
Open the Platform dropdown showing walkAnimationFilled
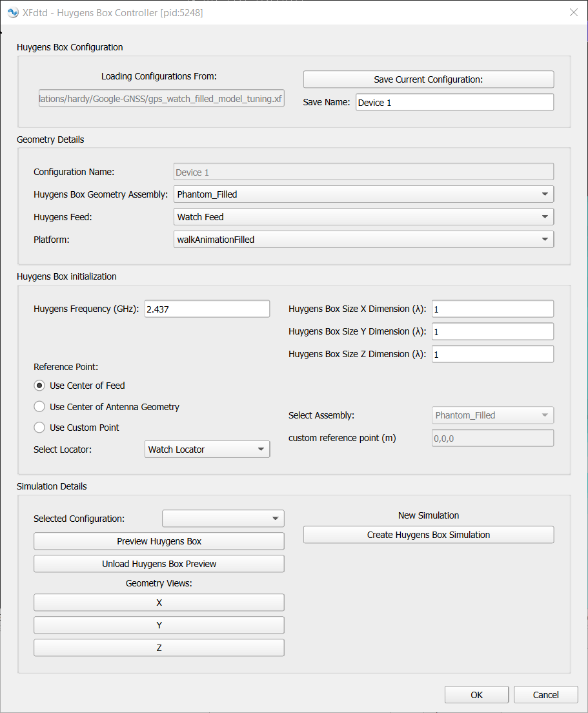tap(363, 240)
